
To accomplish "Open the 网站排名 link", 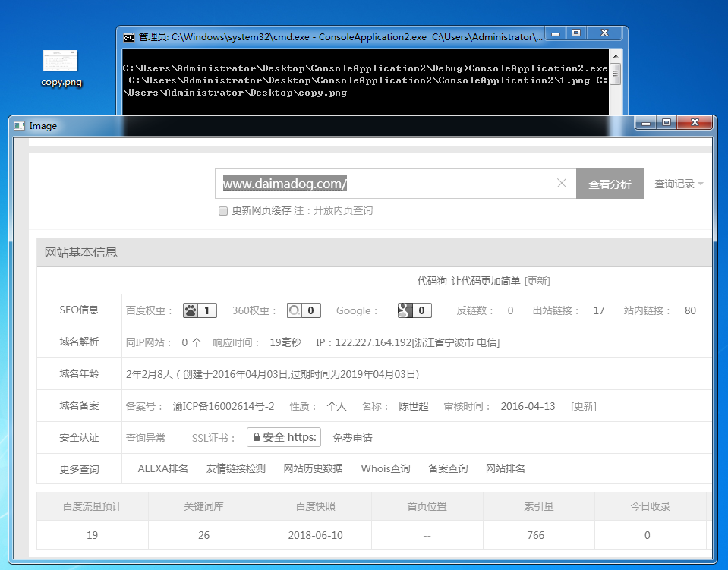I will point(506,469).
